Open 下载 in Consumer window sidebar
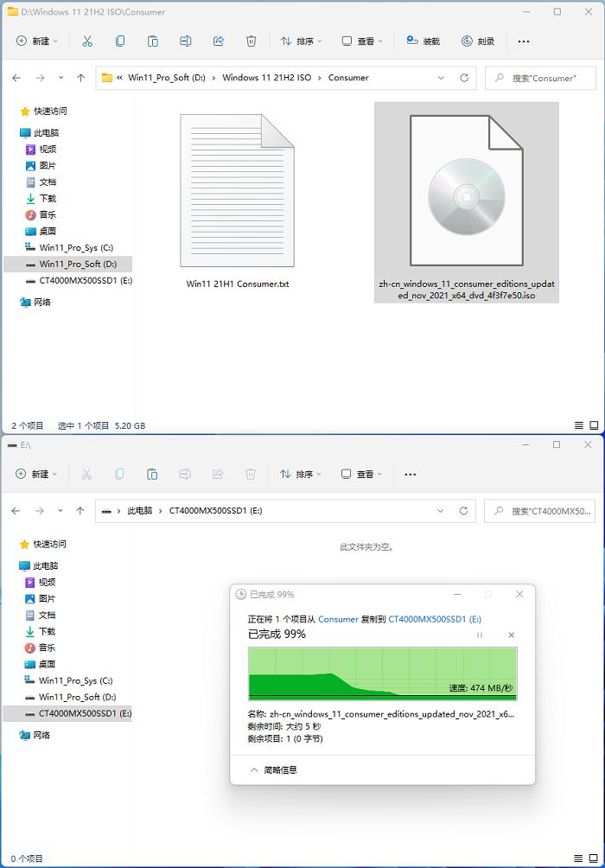 [41, 198]
